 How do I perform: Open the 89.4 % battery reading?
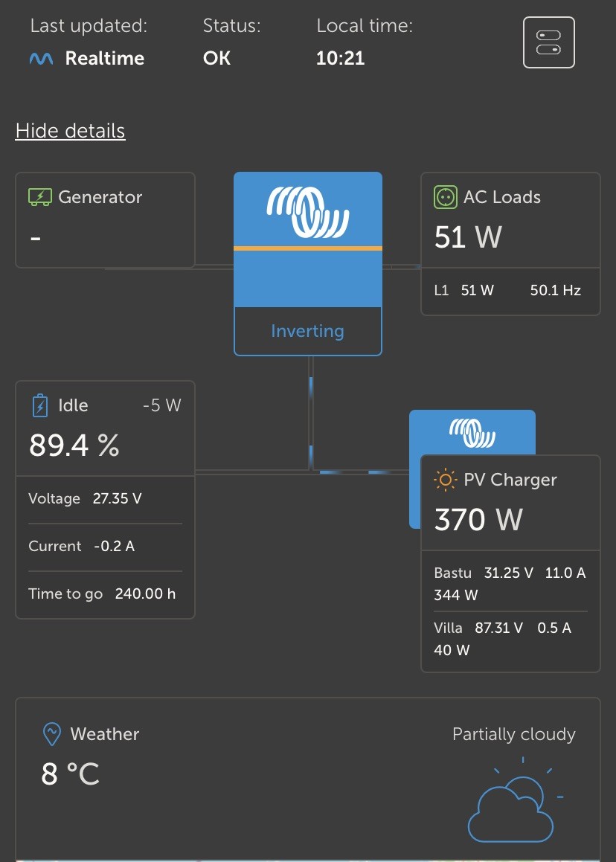[x=74, y=446]
